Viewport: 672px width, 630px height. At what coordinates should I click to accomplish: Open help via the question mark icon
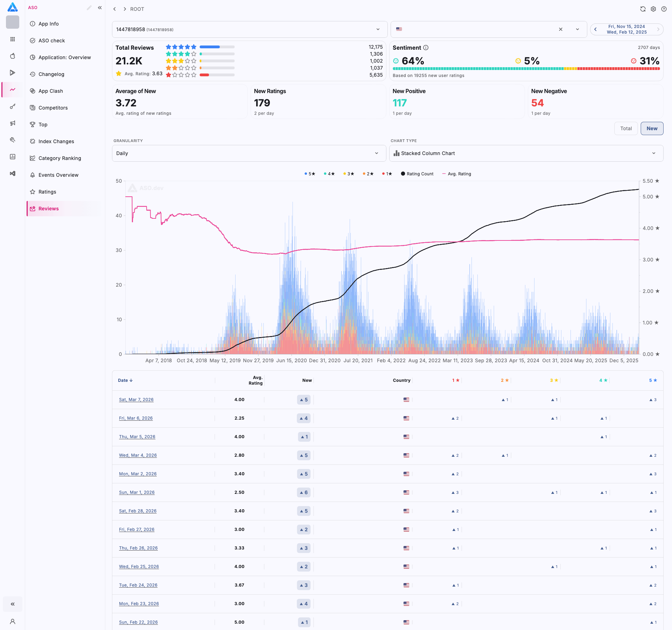point(664,9)
